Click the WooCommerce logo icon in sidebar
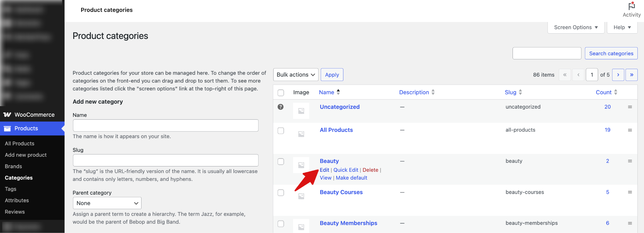 pos(7,115)
